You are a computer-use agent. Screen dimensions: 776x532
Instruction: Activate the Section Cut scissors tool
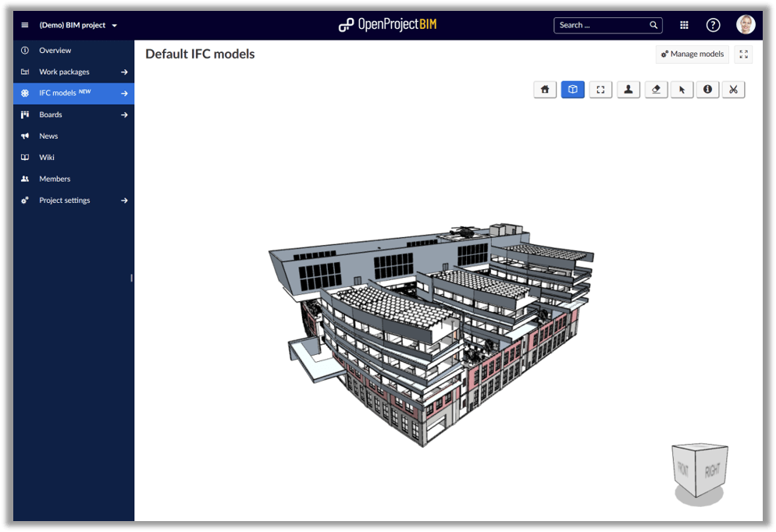[x=733, y=89]
